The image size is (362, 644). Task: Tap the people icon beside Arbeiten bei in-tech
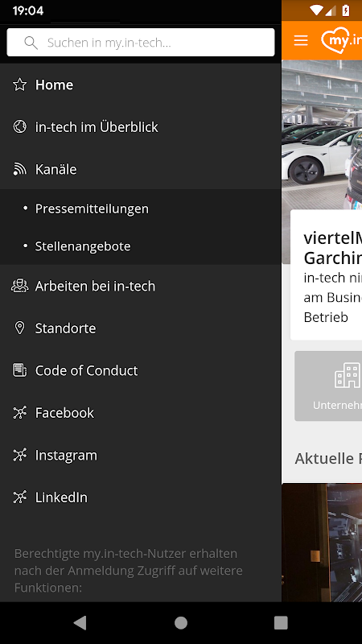pyautogui.click(x=19, y=286)
